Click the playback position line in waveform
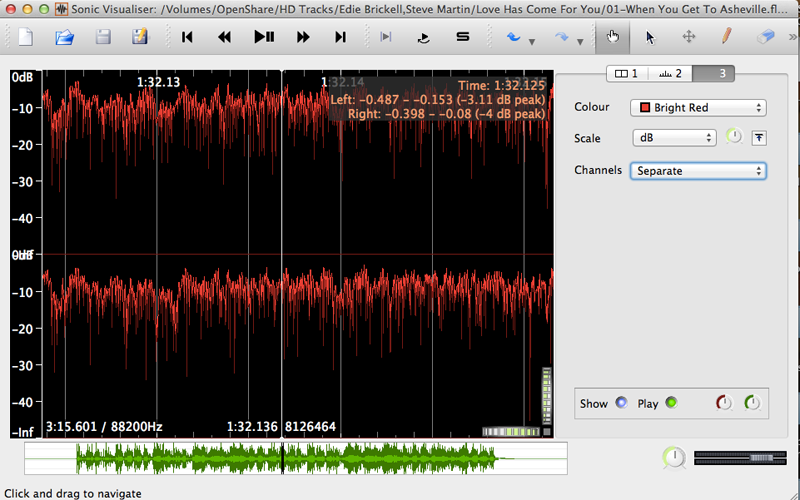This screenshot has height=500, width=800. click(x=282, y=254)
